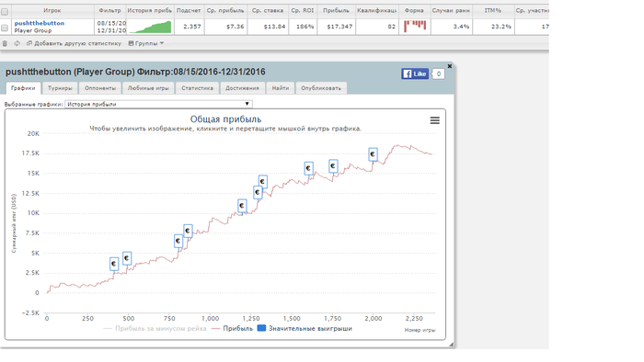This screenshot has height=362, width=644.
Task: Click the Facebook like count box showing 0
Action: [x=439, y=74]
